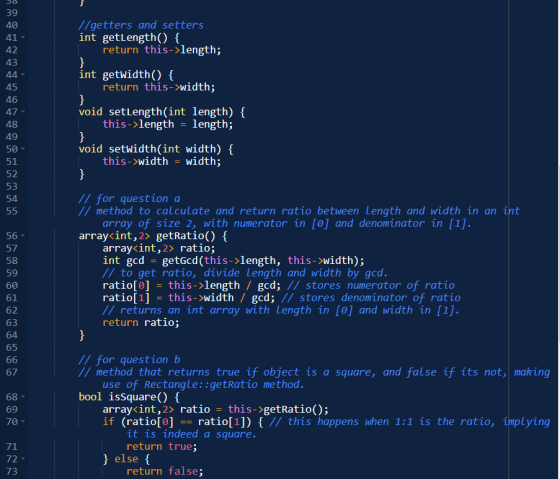This screenshot has height=479, width=560.
Task: Click 'this->getRatio();' call on line 69
Action: (278, 409)
